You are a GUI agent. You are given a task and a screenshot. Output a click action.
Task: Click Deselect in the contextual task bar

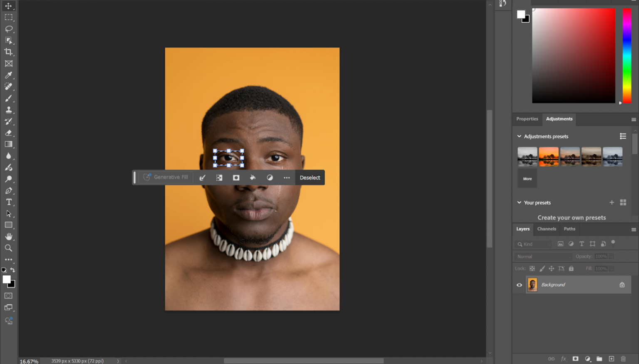[x=310, y=177]
